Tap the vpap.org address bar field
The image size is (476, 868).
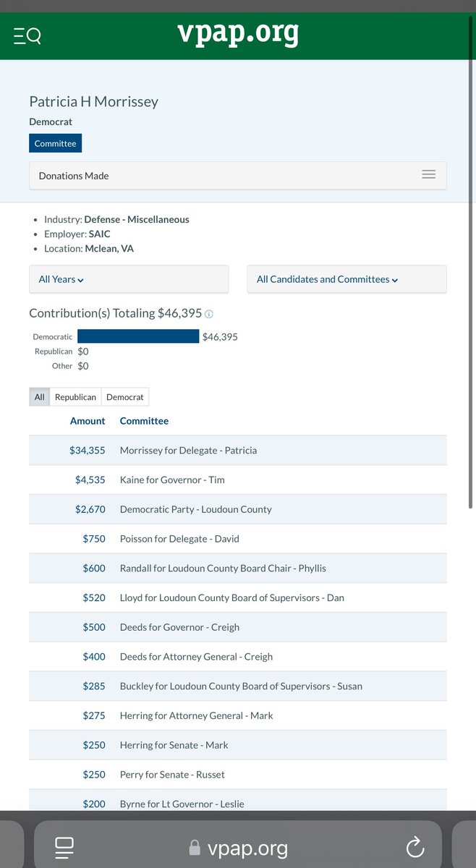point(246,848)
